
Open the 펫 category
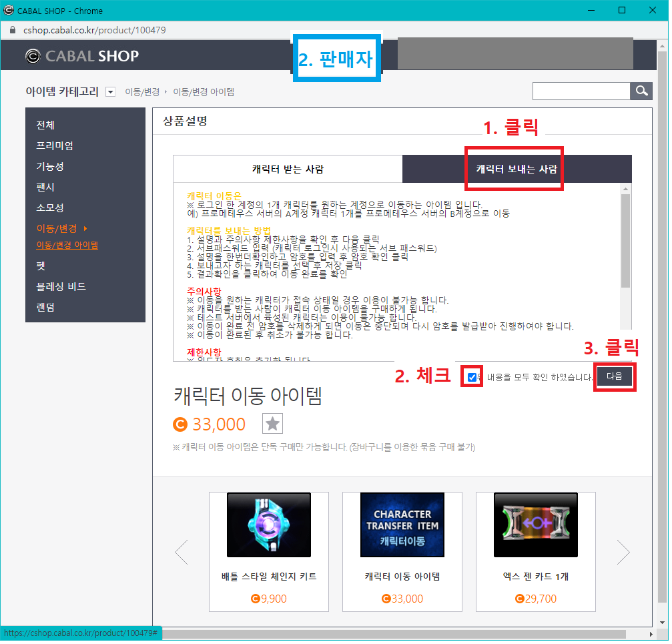point(41,267)
